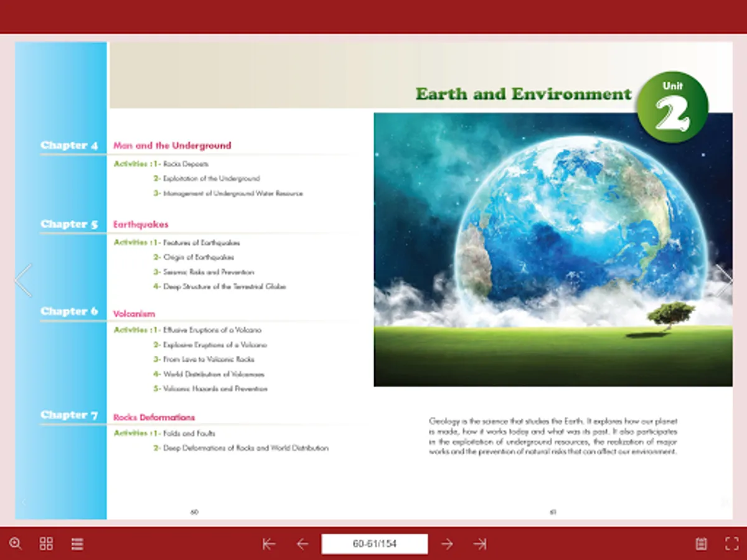Jump to the last page
This screenshot has width=747, height=560.
click(479, 544)
